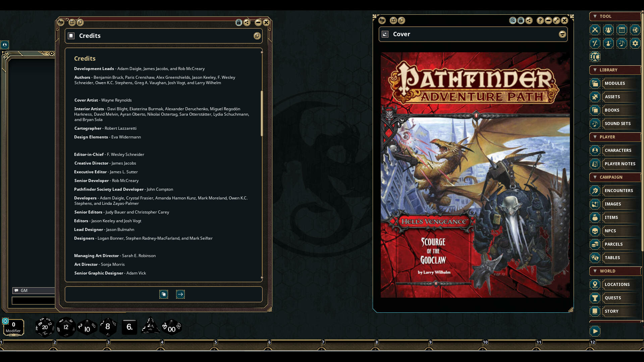Image resolution: width=644 pixels, height=362 pixels.
Task: Roll the black d20 die
Action: tap(44, 327)
